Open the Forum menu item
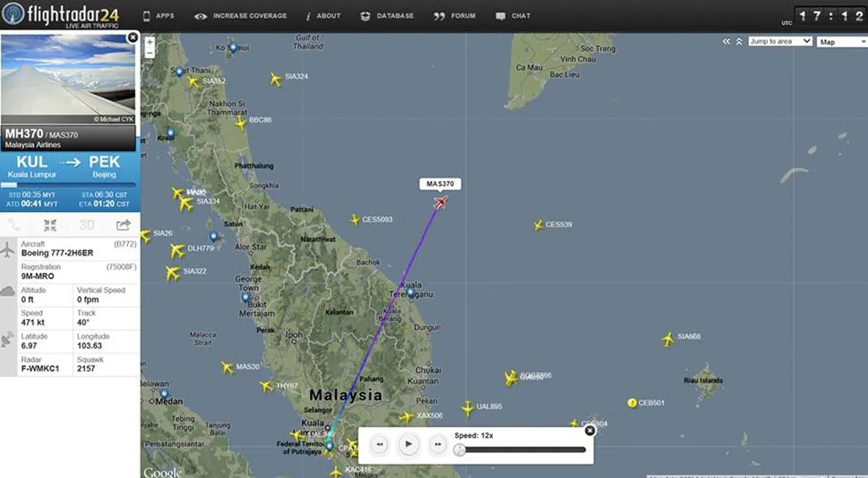This screenshot has height=478, width=868. tap(455, 16)
